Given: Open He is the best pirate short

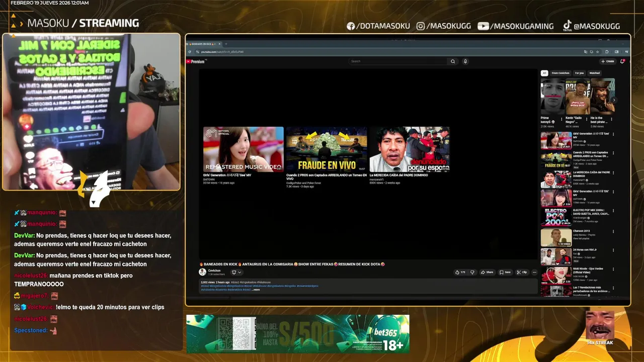Looking at the screenshot, I should pos(602,97).
